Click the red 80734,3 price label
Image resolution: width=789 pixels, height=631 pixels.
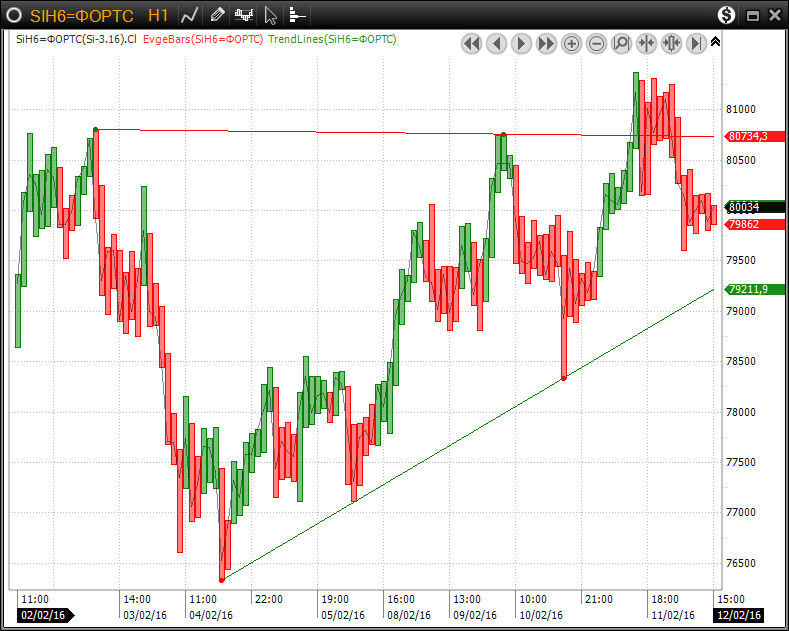coord(748,136)
